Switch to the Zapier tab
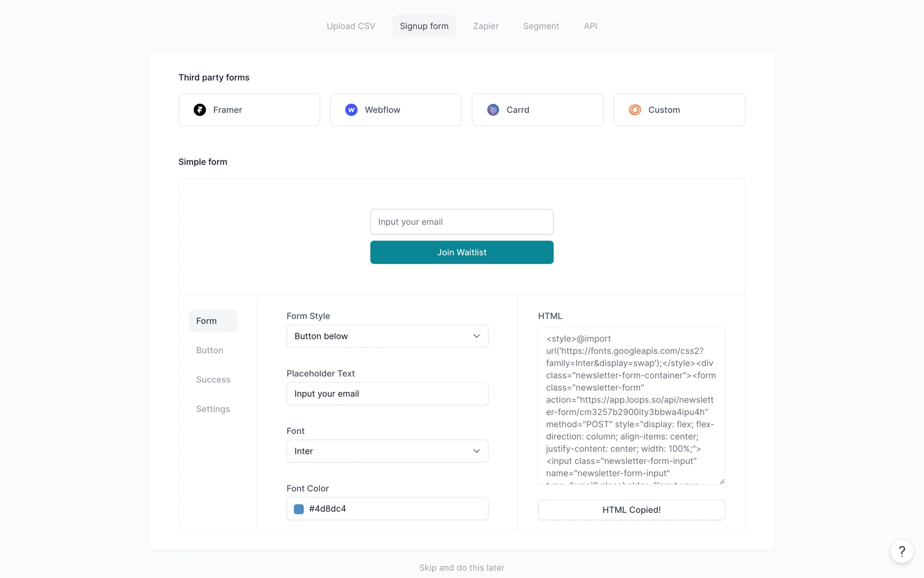 [486, 26]
